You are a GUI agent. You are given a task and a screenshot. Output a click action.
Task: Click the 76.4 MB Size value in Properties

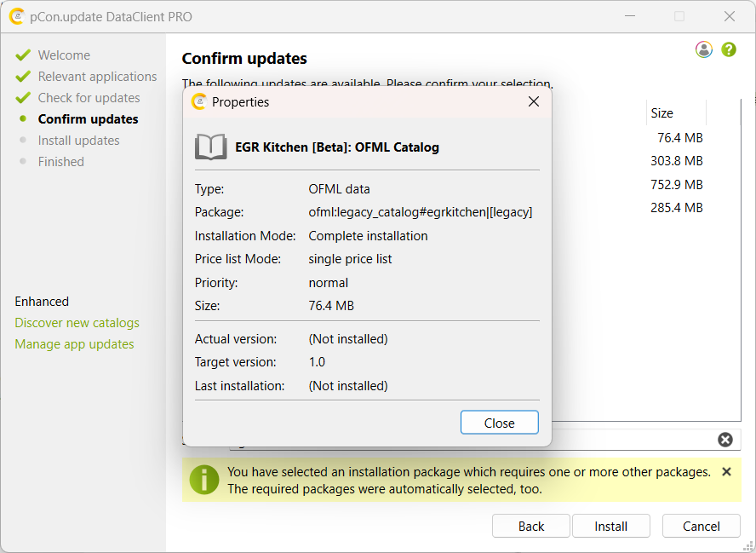coord(331,306)
